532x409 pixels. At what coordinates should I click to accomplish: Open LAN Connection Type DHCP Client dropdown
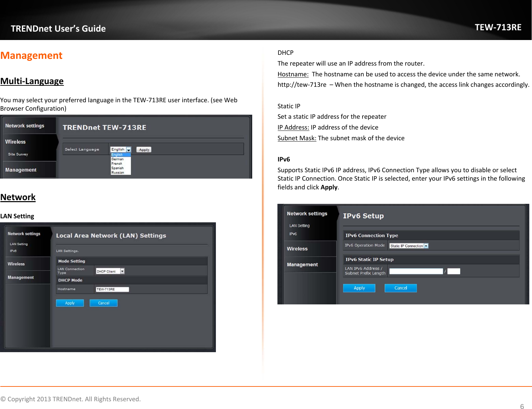[x=110, y=271]
